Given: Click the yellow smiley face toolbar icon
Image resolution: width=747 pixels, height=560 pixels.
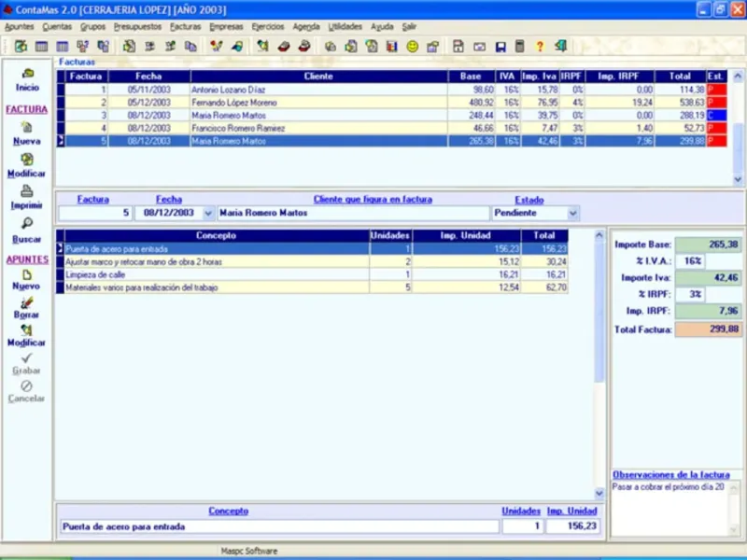Looking at the screenshot, I should 413,46.
